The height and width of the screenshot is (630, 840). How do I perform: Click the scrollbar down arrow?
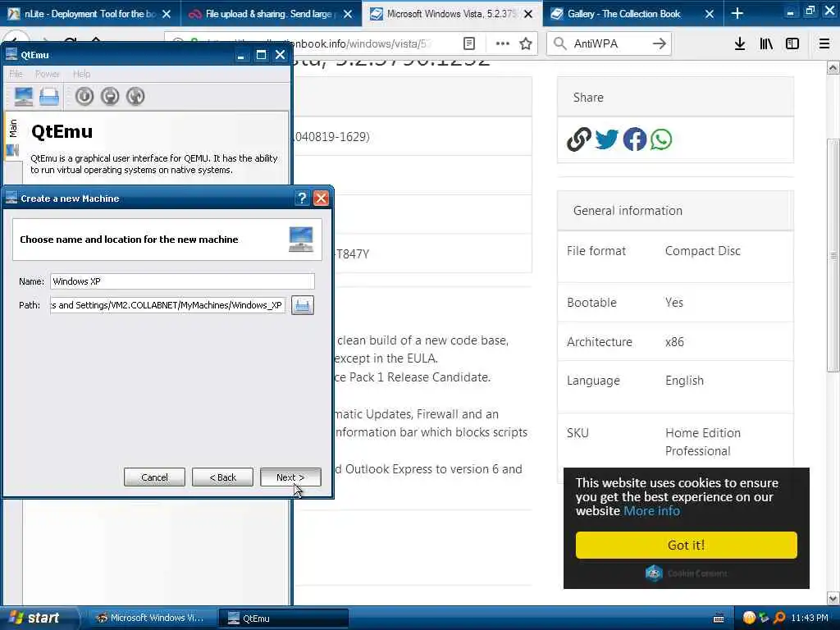coord(833,598)
